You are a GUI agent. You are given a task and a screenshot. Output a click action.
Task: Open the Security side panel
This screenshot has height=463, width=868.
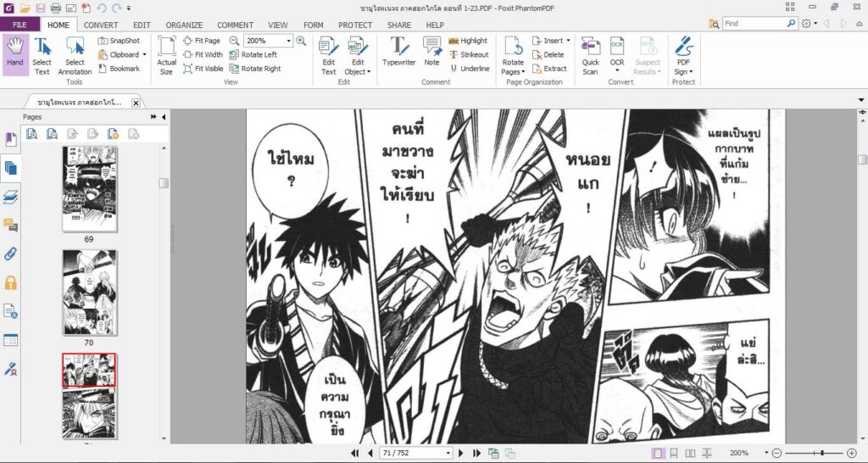pyautogui.click(x=10, y=283)
